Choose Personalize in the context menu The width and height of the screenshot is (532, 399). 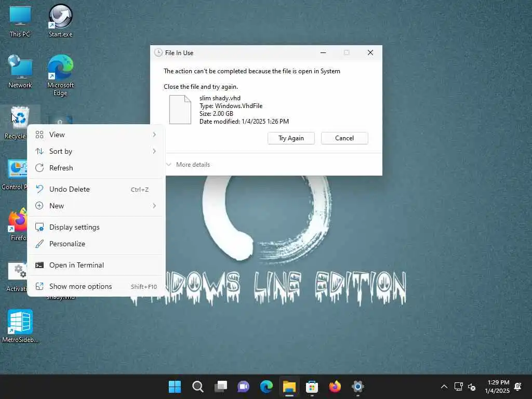tap(96, 244)
